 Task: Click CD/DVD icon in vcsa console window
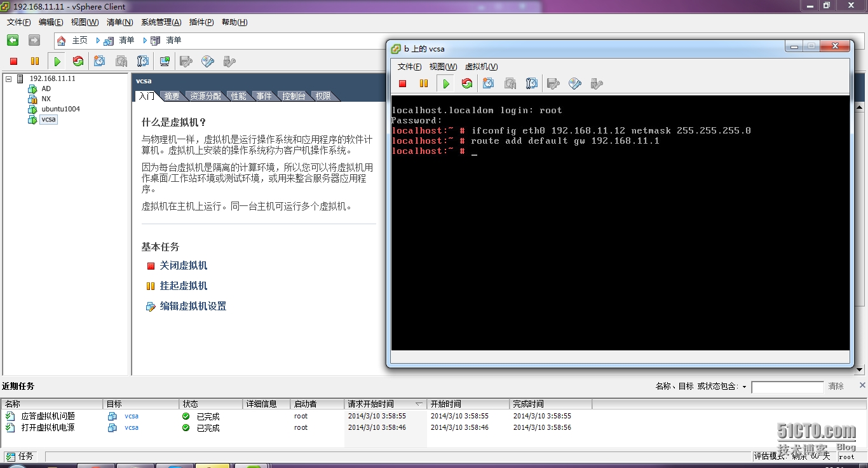coord(575,83)
